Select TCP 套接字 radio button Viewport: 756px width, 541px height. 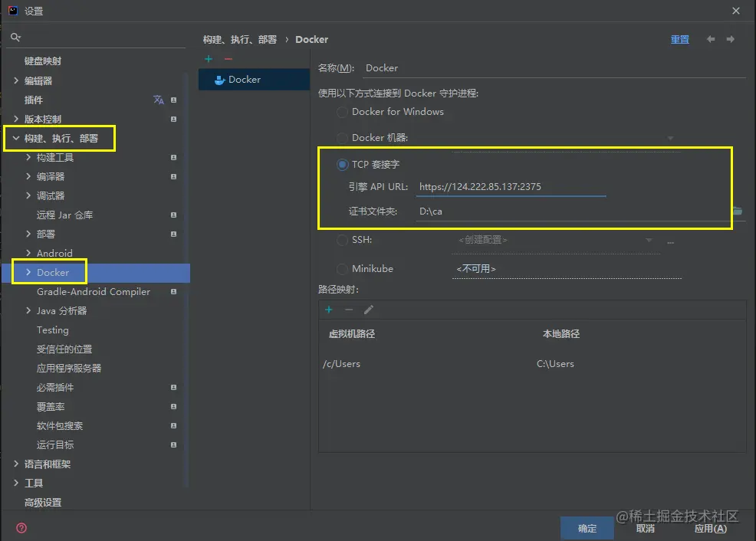click(342, 165)
